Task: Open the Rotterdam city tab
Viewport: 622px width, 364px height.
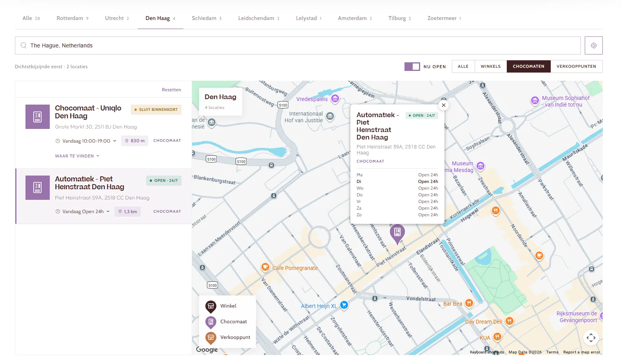Action: point(73,18)
